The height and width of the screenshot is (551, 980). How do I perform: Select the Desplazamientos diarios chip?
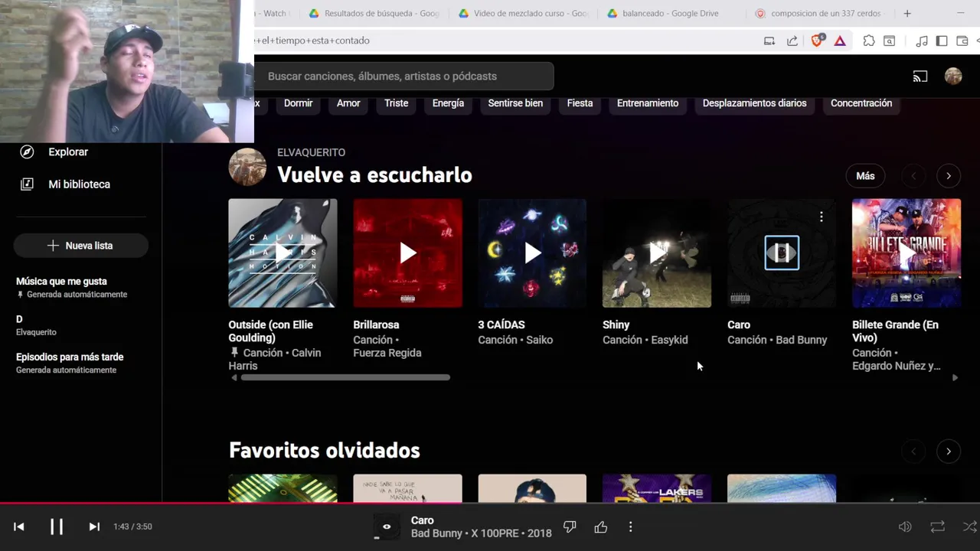tap(754, 103)
